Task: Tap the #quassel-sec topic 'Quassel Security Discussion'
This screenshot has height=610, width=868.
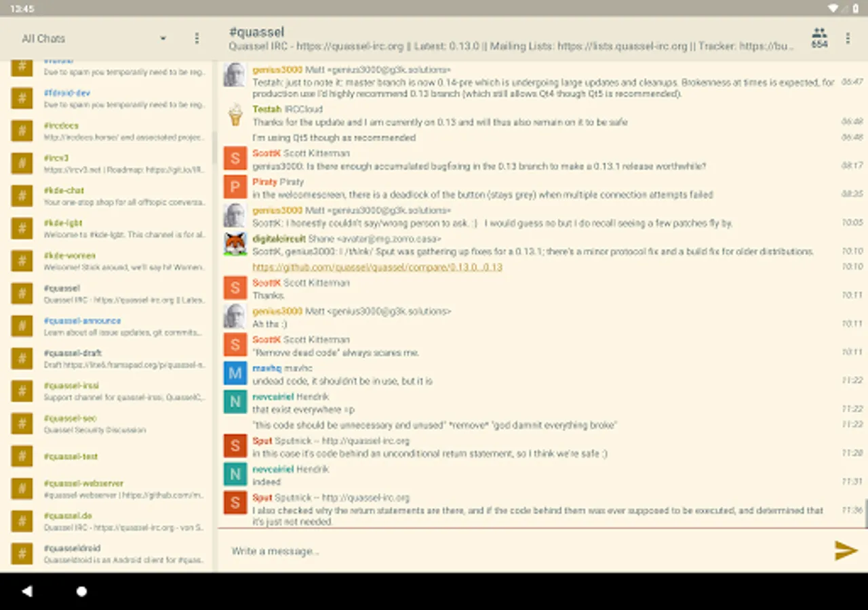Action: click(95, 430)
